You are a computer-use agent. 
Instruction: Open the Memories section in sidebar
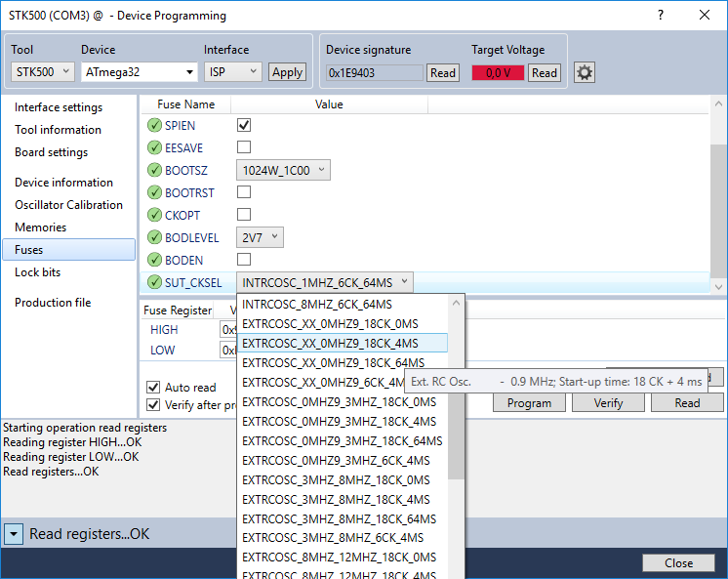pos(41,227)
